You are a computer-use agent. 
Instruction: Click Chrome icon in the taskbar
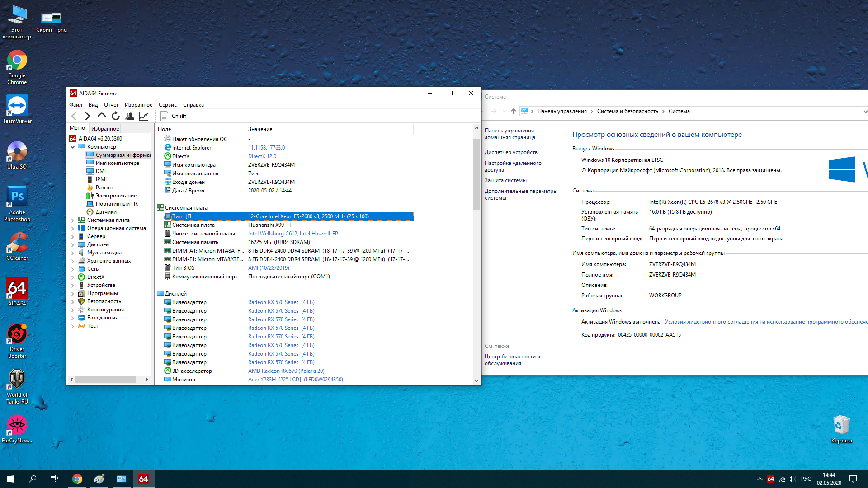pyautogui.click(x=77, y=479)
